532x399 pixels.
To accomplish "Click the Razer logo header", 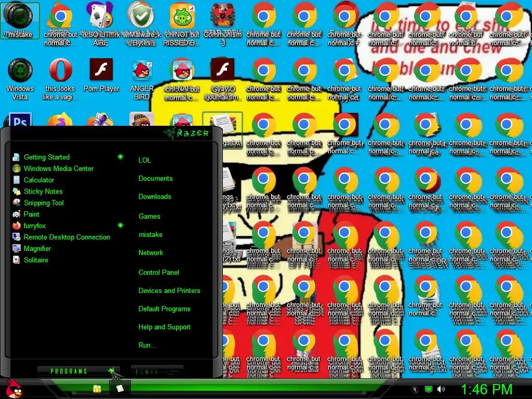I will point(187,133).
